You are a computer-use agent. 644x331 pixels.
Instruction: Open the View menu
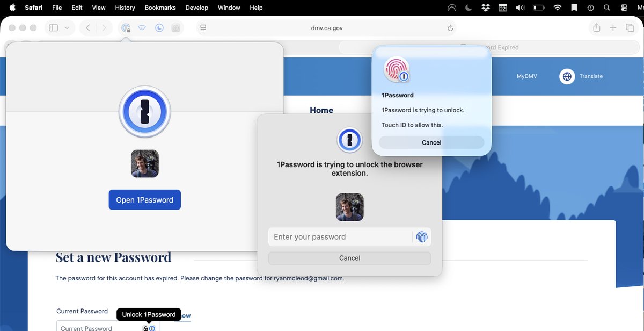point(99,8)
